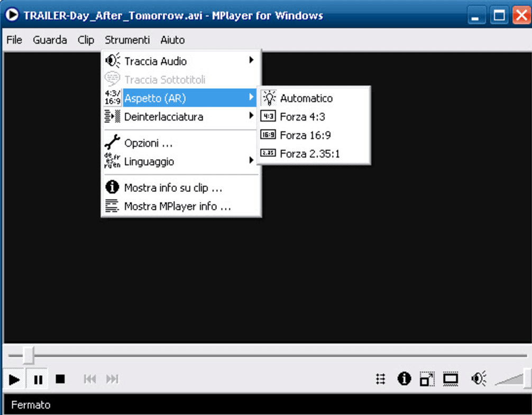Open the Aiuto menu
The width and height of the screenshot is (532, 415).
click(x=172, y=40)
